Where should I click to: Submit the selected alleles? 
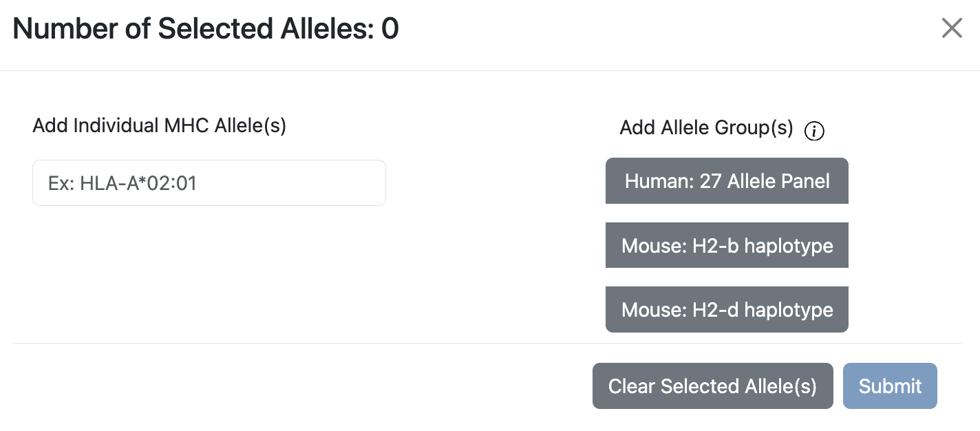click(x=890, y=386)
